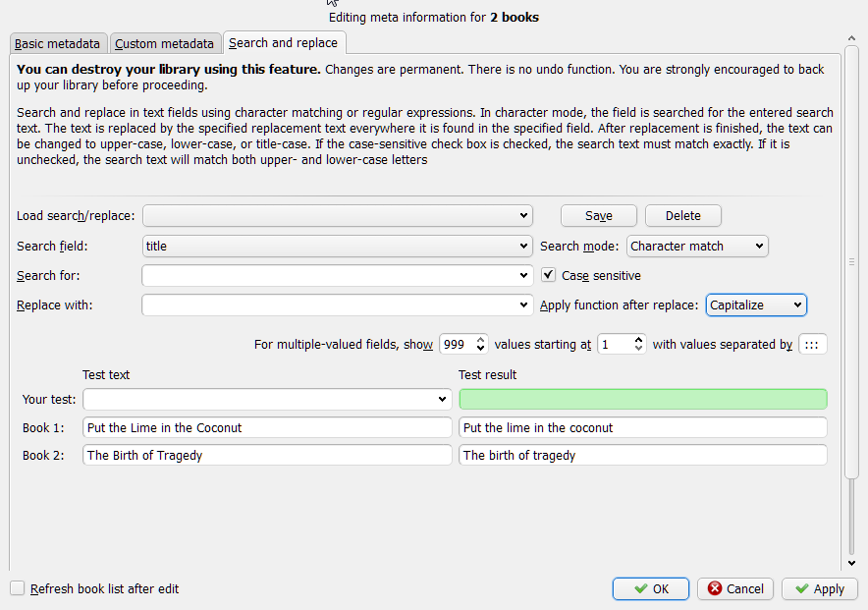The width and height of the screenshot is (868, 610).
Task: Delete the saved search/replace
Action: pos(682,215)
